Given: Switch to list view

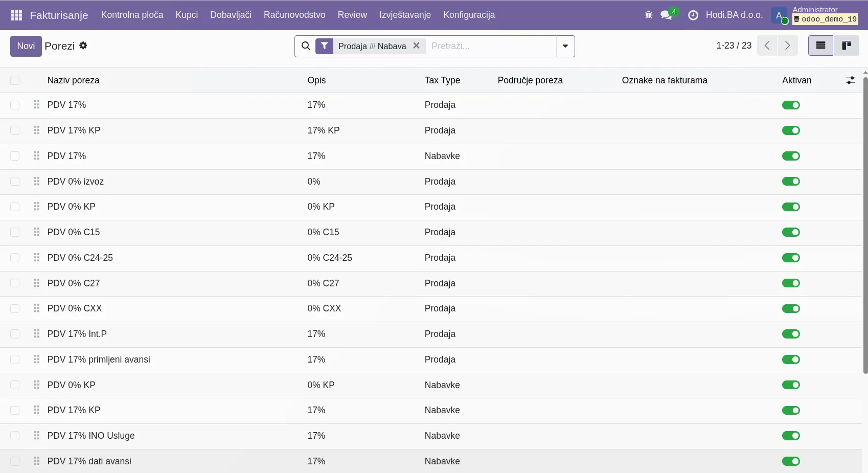Looking at the screenshot, I should tap(820, 46).
